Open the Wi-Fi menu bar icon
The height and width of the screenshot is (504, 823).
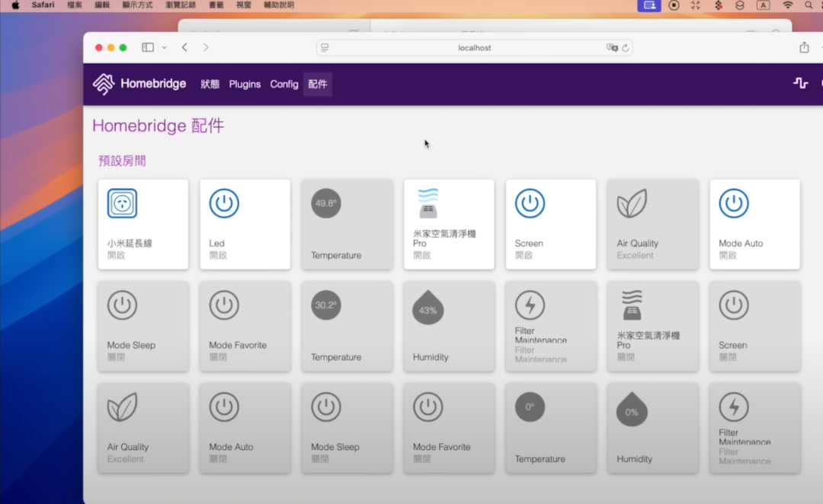[x=787, y=5]
